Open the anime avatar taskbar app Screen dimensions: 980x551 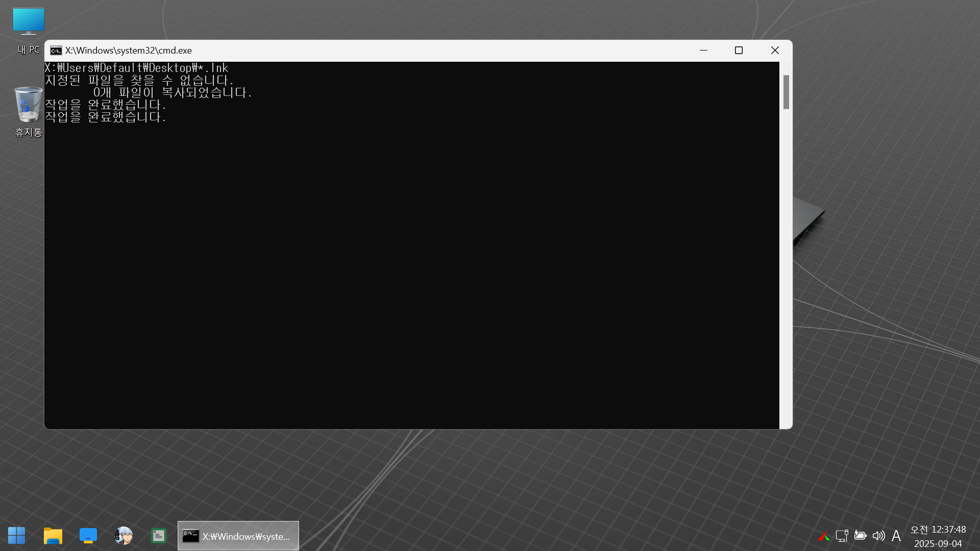pos(124,536)
